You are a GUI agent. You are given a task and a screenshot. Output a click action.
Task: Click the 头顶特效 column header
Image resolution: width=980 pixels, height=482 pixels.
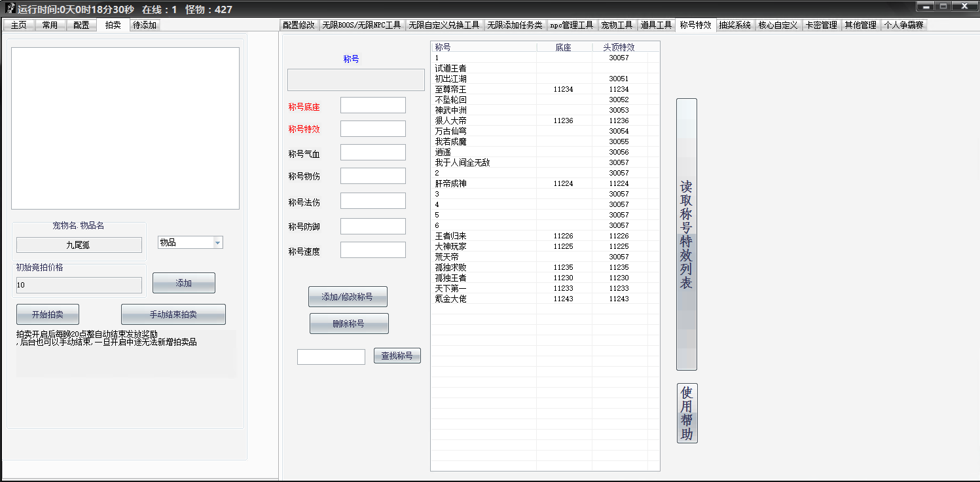coord(618,47)
